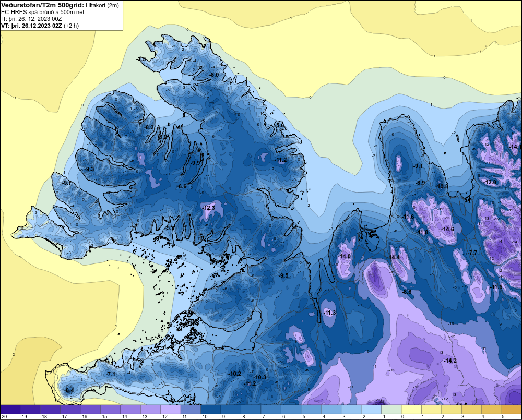The width and height of the screenshot is (522, 420).
Task: Click the -10.8 temperature label
Action: click(442, 186)
